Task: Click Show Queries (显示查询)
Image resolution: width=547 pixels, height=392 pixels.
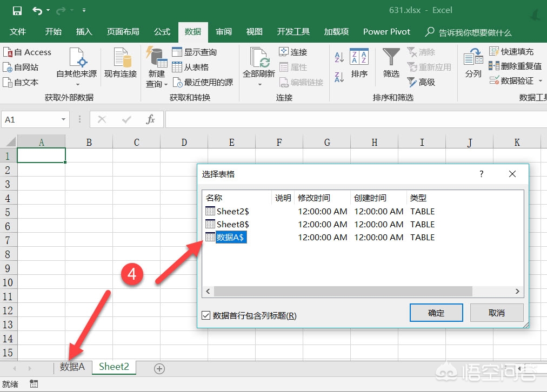Action: [194, 52]
